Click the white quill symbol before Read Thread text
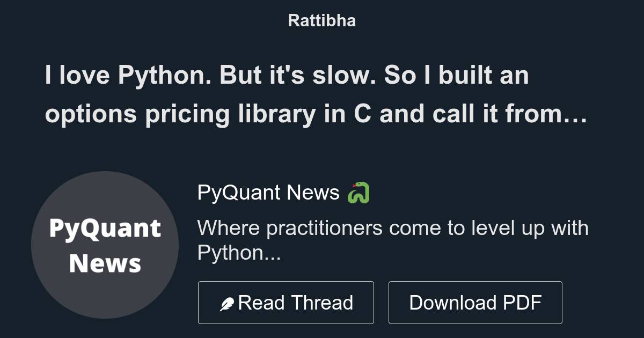644x338 pixels. pyautogui.click(x=228, y=302)
